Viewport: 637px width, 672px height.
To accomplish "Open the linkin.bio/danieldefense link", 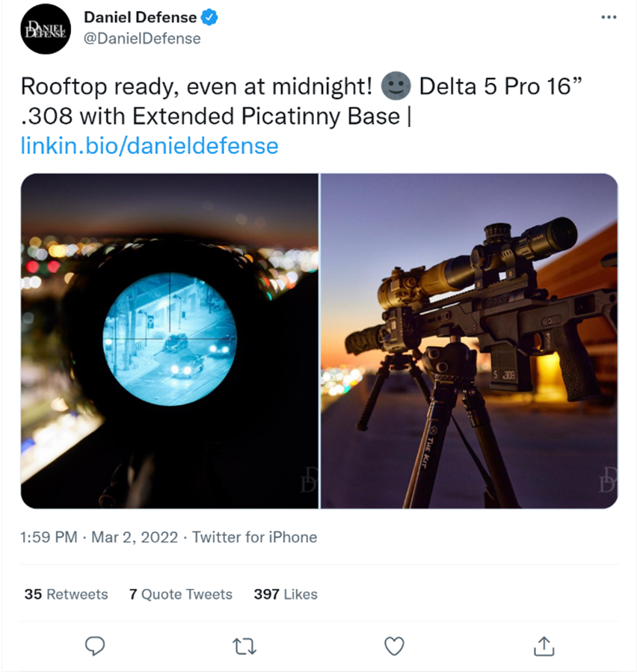I will tap(150, 146).
